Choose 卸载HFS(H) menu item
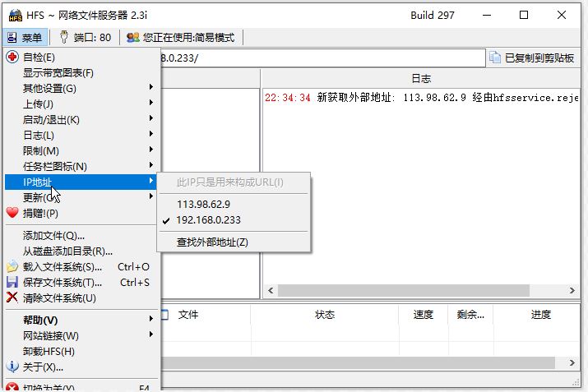This screenshot has width=588, height=392. (49, 352)
